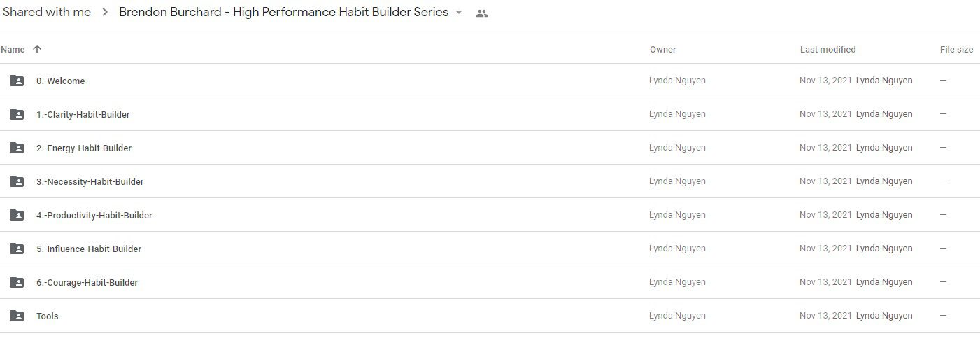This screenshot has width=980, height=341.
Task: Click the File size column header
Action: point(957,50)
